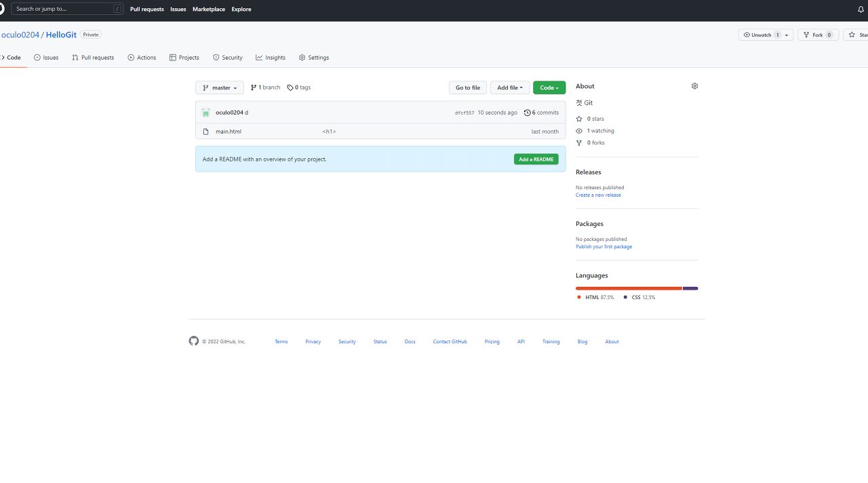Viewport: 868px width, 483px height.
Task: Open Docs link in footer
Action: 410,342
